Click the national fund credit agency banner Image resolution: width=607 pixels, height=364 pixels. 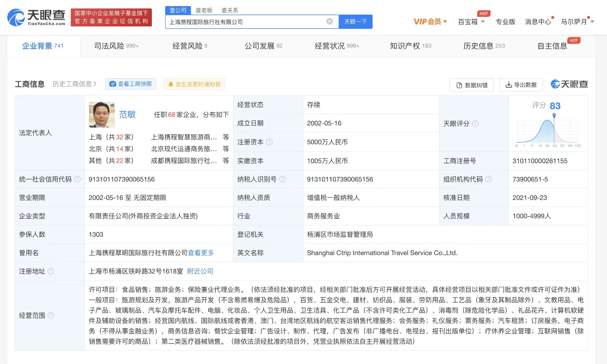click(x=111, y=17)
